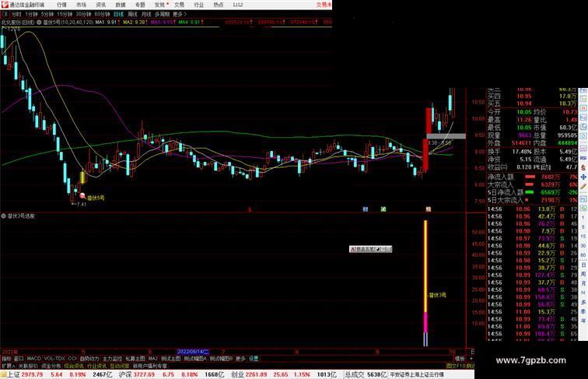
Task: Open the 窗口 tab in indicator bar
Action: click(x=19, y=359)
